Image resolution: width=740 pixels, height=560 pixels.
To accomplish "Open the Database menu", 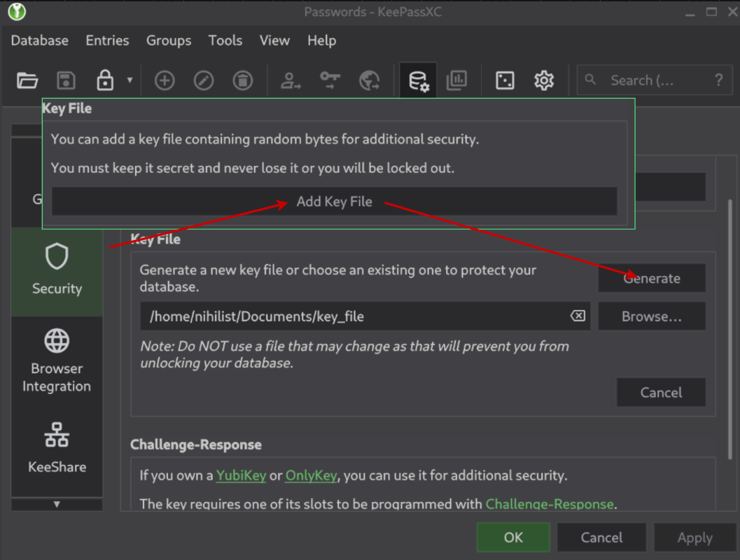I will 40,41.
